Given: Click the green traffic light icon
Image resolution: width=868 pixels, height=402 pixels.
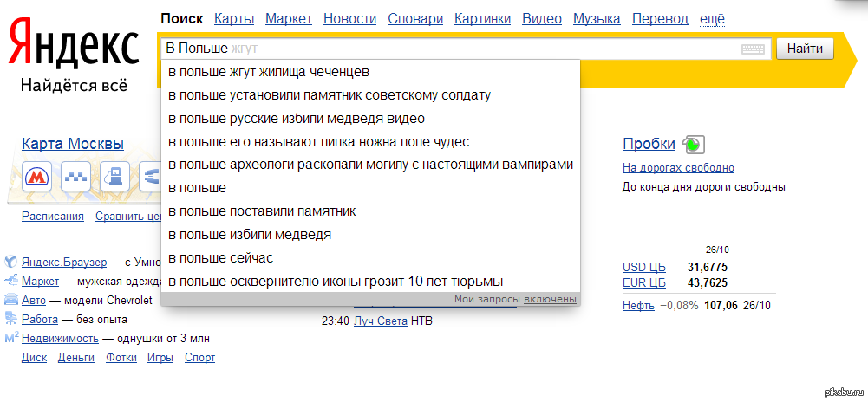Looking at the screenshot, I should point(694,145).
